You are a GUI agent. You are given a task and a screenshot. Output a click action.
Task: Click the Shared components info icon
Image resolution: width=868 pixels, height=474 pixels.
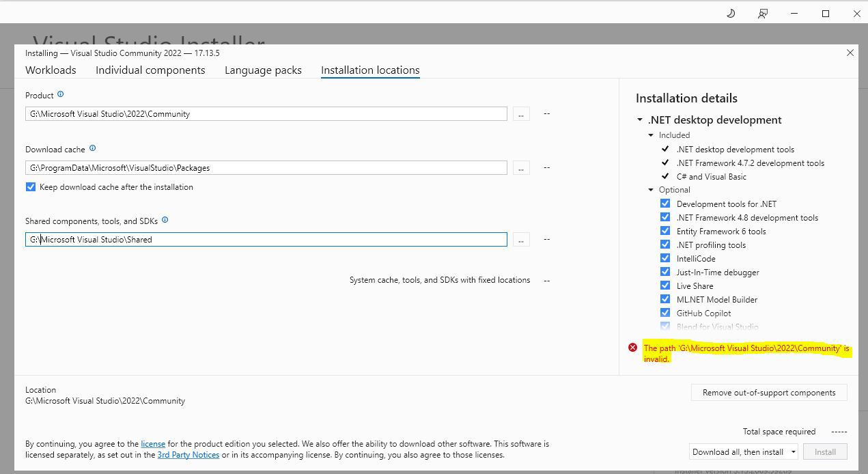tap(165, 220)
